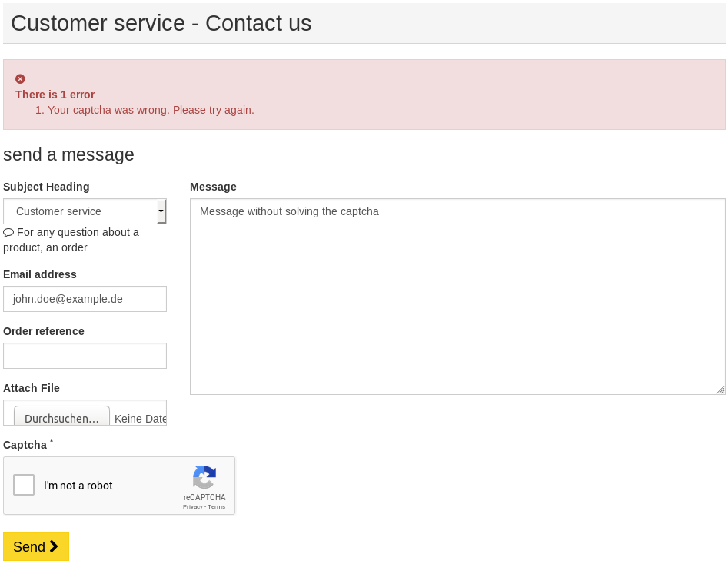The height and width of the screenshot is (574, 728).
Task: Open the reCAPTCHA Terms link
Action: coord(217,507)
